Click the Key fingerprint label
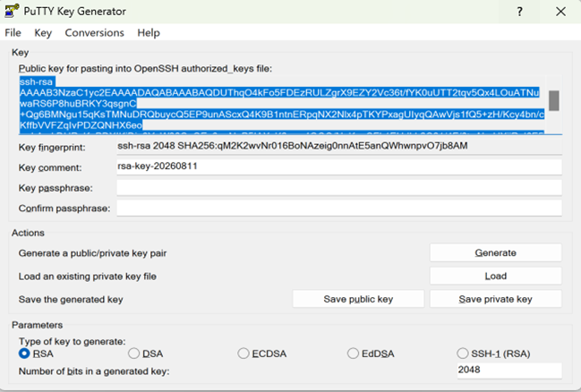Screen dimensions: 581x392 (52, 148)
